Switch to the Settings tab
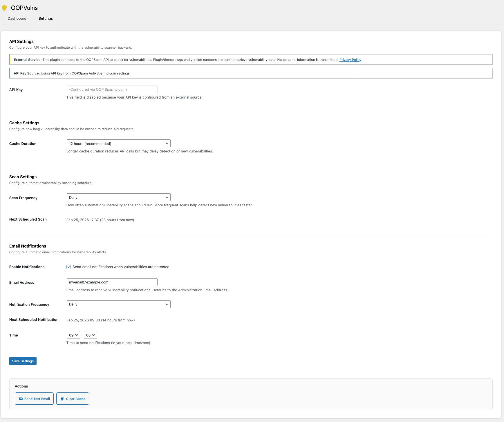 [45, 18]
